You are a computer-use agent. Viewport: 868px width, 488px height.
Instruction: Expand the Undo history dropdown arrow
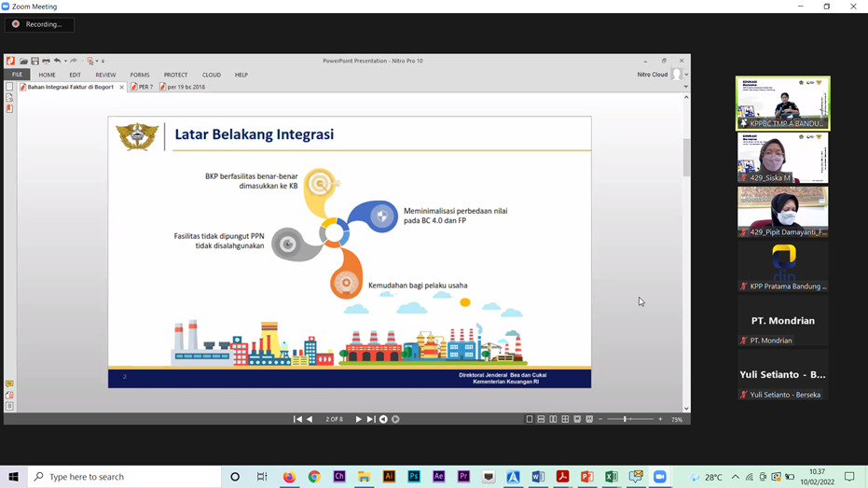65,62
